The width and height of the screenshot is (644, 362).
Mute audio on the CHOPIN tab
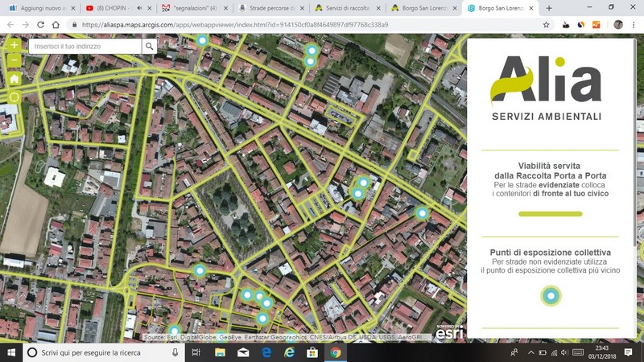pos(139,8)
